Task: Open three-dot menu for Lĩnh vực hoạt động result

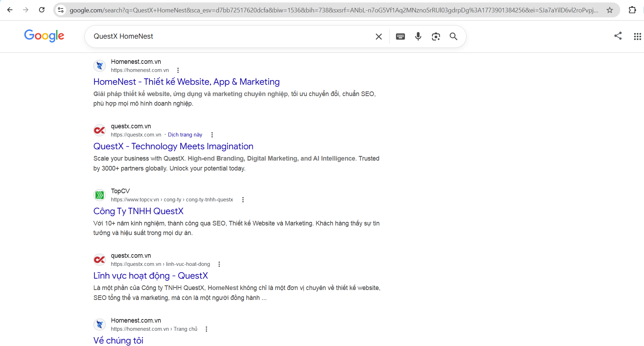Action: [x=219, y=264]
